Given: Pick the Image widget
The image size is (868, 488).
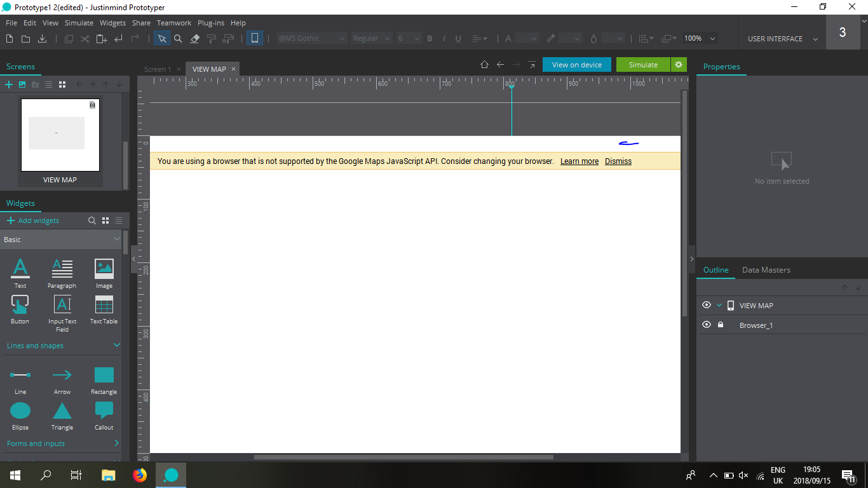Looking at the screenshot, I should point(104,273).
